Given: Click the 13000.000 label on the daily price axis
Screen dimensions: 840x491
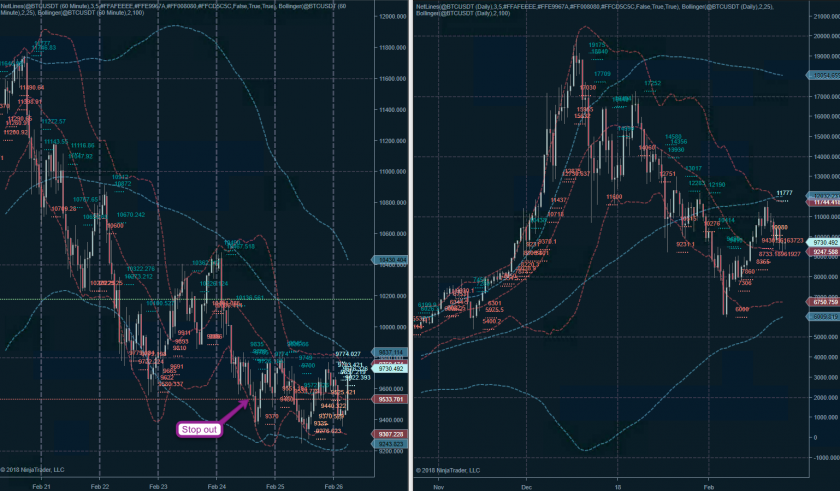Looking at the screenshot, I should tap(827, 177).
